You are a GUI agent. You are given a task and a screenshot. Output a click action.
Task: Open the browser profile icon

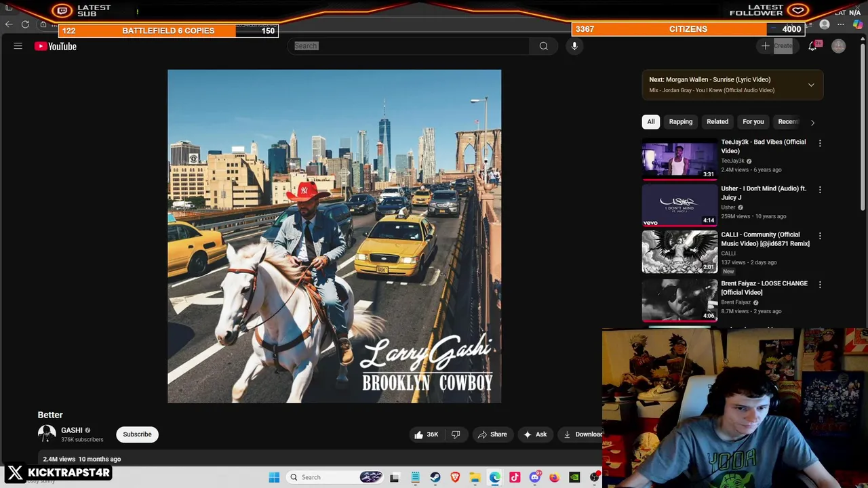[x=825, y=24]
